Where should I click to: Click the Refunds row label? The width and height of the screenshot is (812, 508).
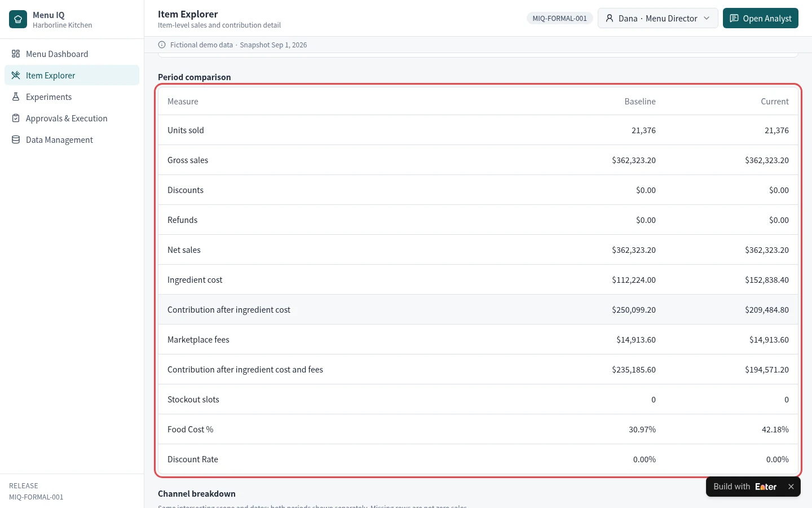[182, 220]
